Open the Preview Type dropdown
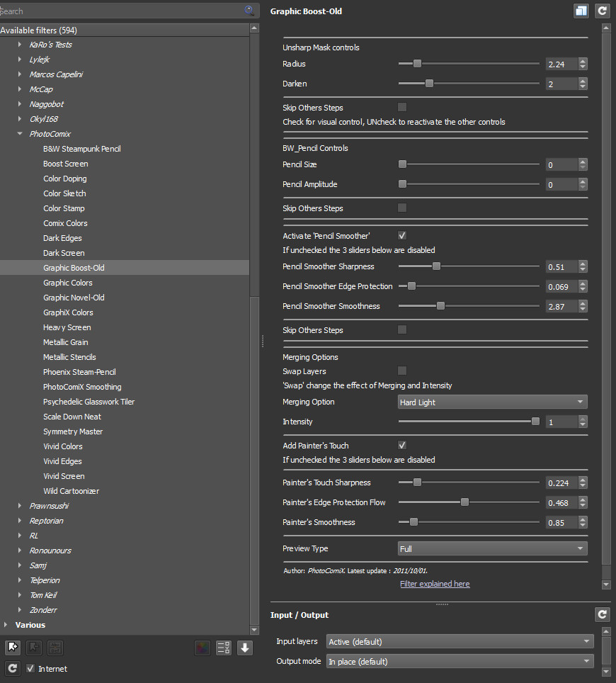Viewport: 616px width, 683px height. 492,548
